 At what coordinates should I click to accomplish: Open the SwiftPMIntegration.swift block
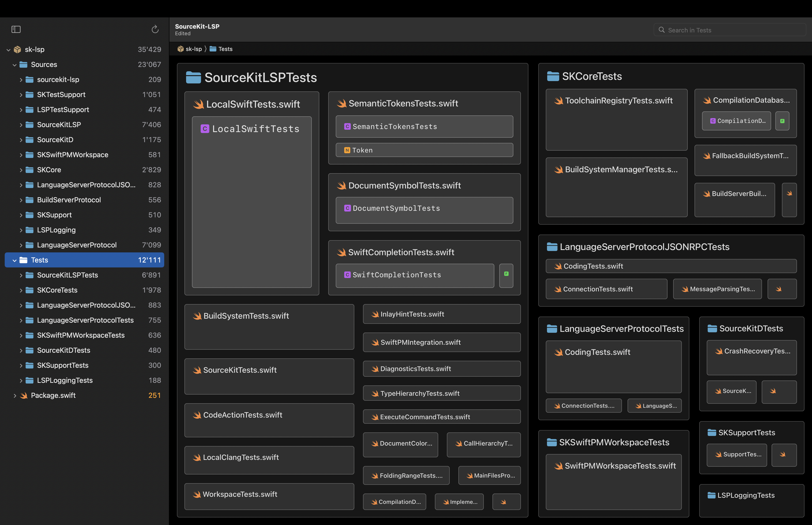(442, 342)
